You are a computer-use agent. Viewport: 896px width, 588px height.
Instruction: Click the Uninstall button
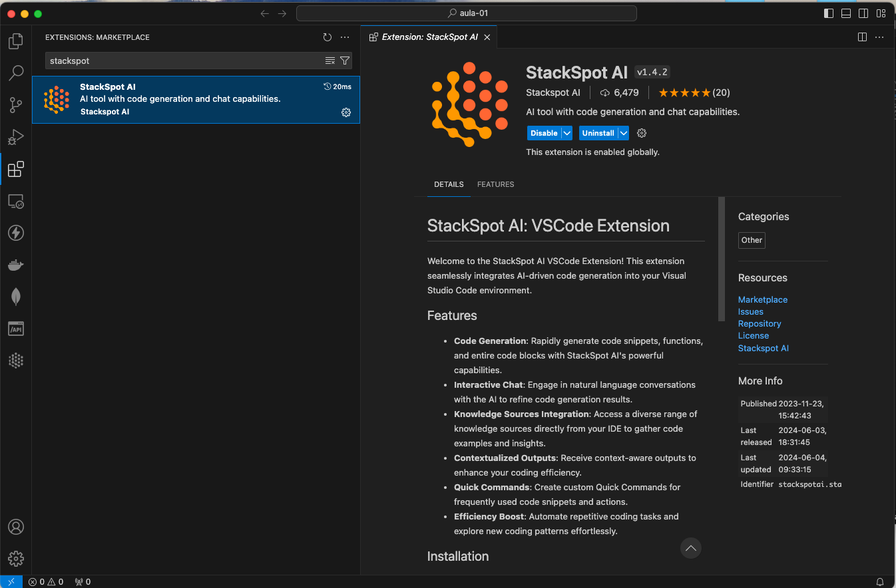point(598,133)
